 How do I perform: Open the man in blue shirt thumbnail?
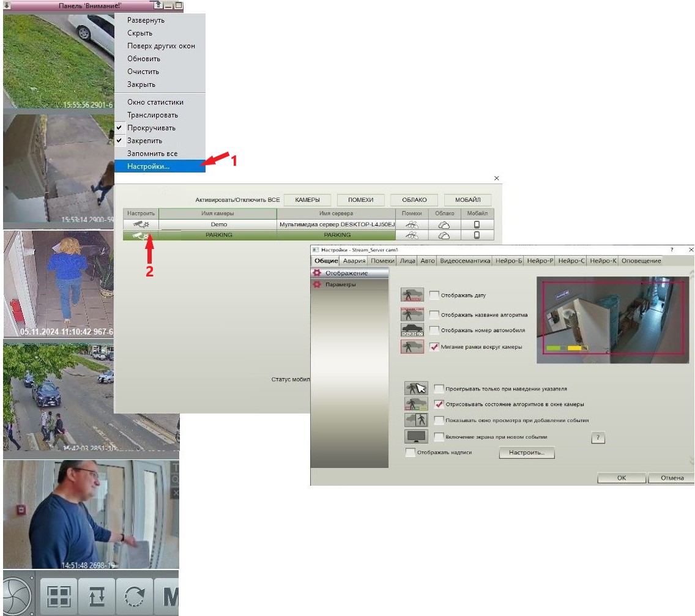tap(91, 514)
